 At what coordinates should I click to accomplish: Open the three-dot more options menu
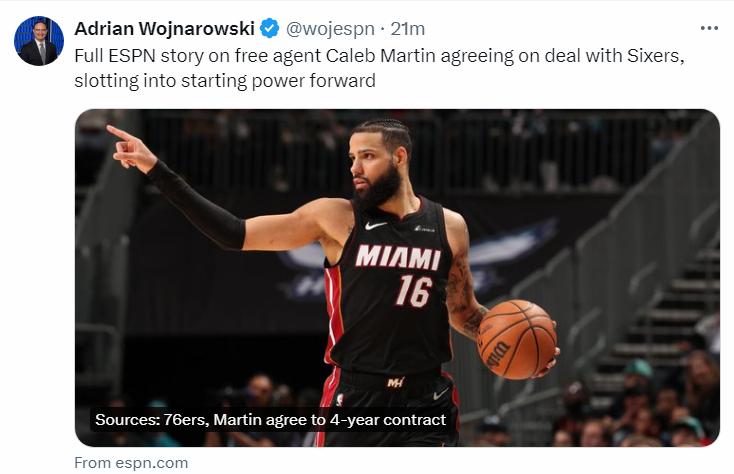[709, 29]
